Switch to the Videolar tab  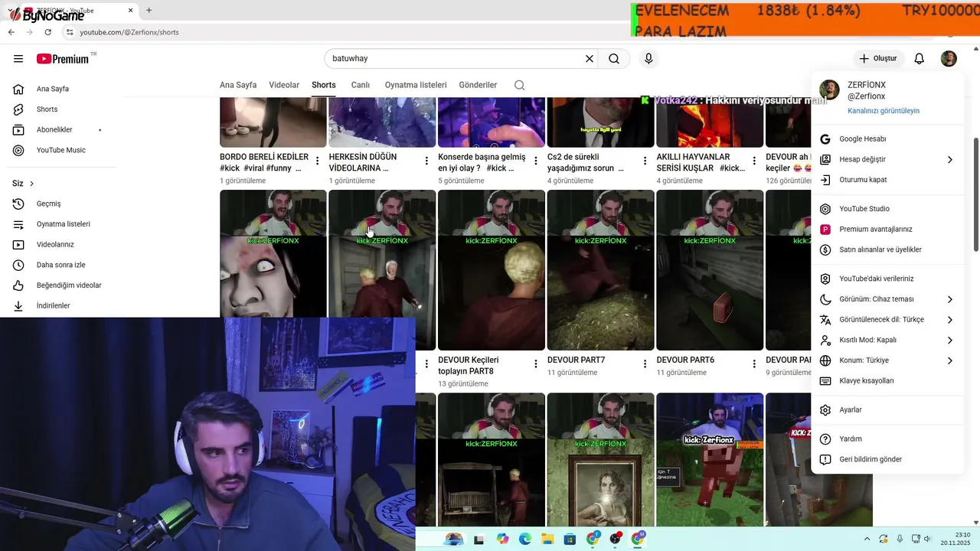pyautogui.click(x=284, y=85)
